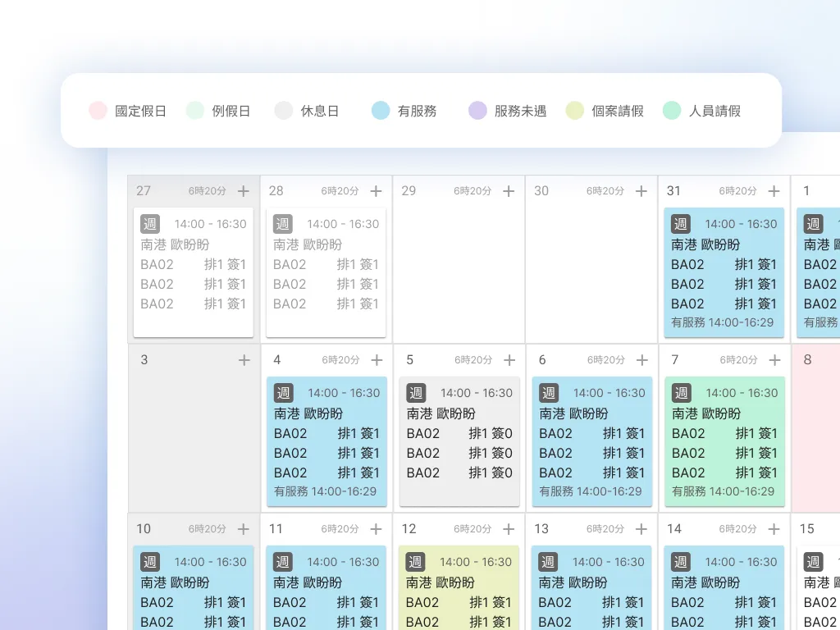This screenshot has width=840, height=630.
Task: Click the purple 服務未遇 legend swatch
Action: pyautogui.click(x=478, y=111)
